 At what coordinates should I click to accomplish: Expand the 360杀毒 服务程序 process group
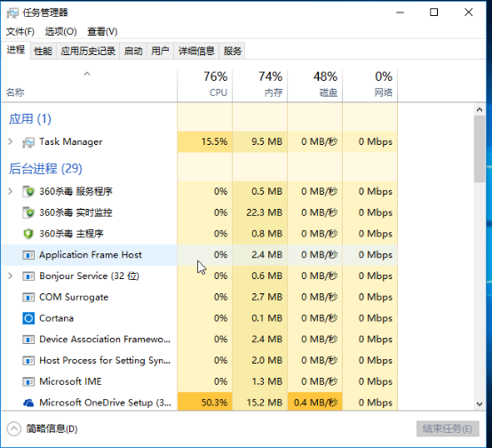point(11,191)
